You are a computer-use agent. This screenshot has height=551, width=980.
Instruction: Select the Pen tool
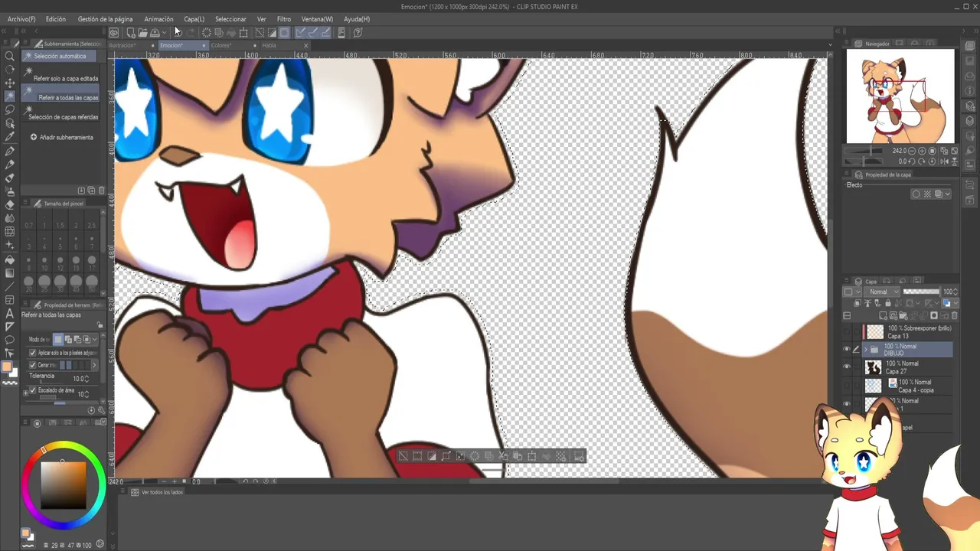[x=10, y=151]
